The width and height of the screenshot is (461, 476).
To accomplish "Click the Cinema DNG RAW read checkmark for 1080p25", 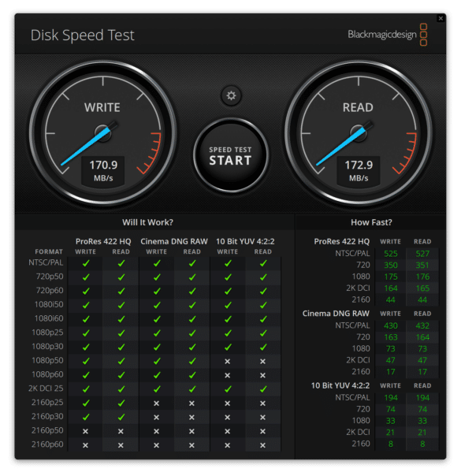I will (x=192, y=333).
